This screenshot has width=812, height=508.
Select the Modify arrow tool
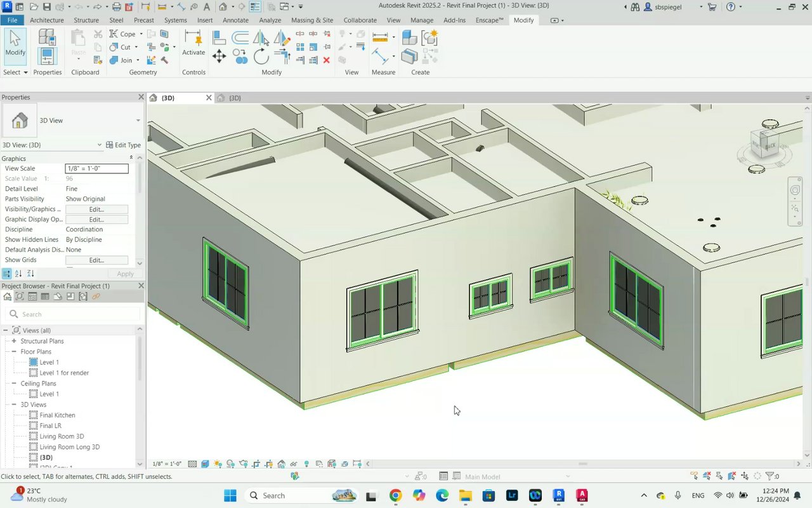[x=15, y=46]
